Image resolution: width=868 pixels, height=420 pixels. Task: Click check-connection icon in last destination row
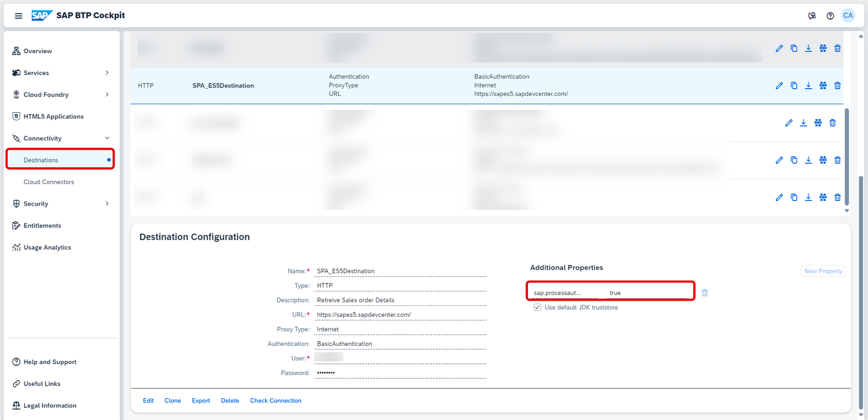click(x=823, y=197)
